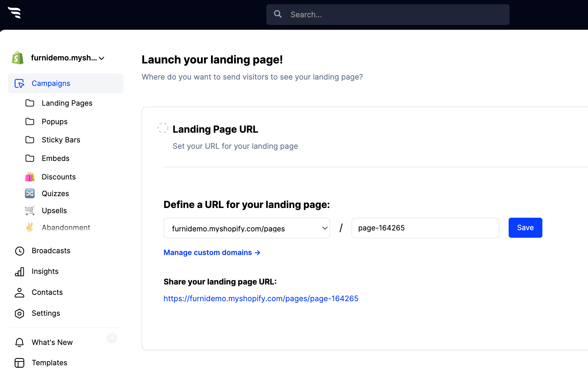Open Embeds in sidebar

click(x=56, y=158)
